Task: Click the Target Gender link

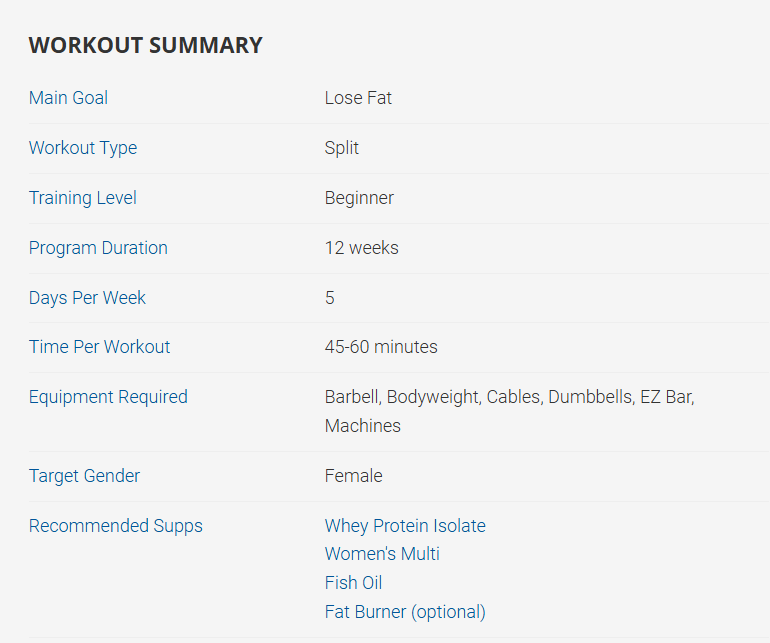Action: [x=84, y=476]
